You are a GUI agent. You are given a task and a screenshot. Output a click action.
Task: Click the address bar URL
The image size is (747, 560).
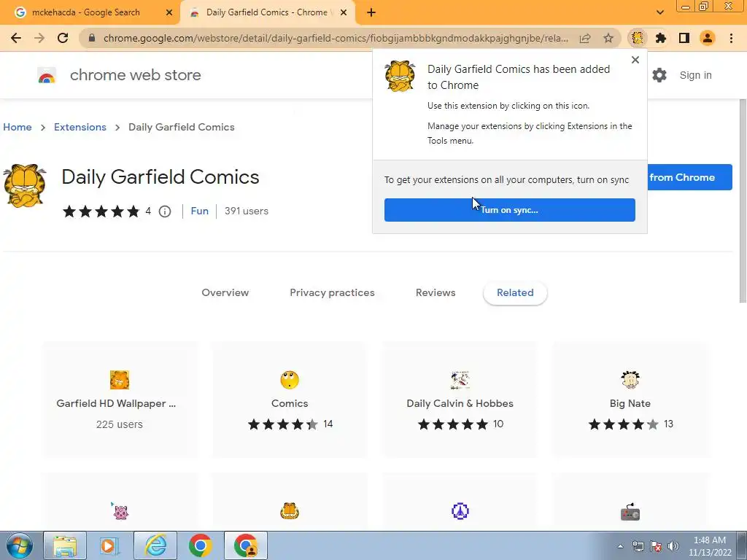tap(336, 38)
